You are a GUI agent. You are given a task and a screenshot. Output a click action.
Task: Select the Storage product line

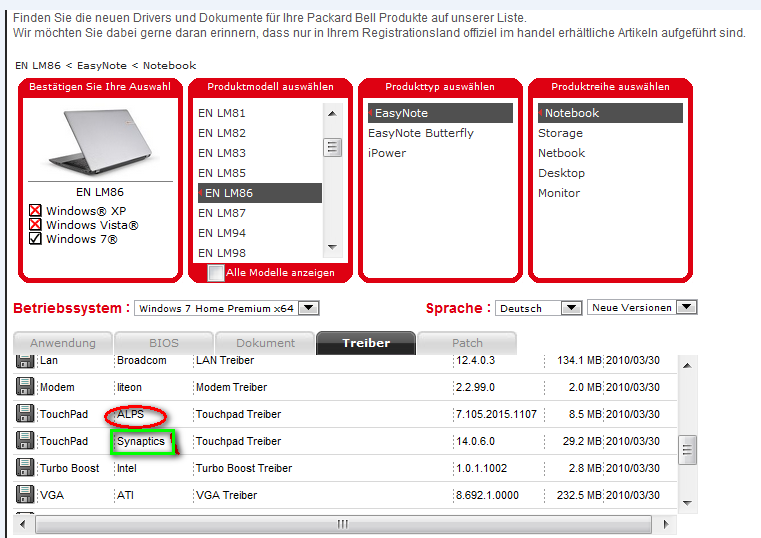click(x=560, y=133)
